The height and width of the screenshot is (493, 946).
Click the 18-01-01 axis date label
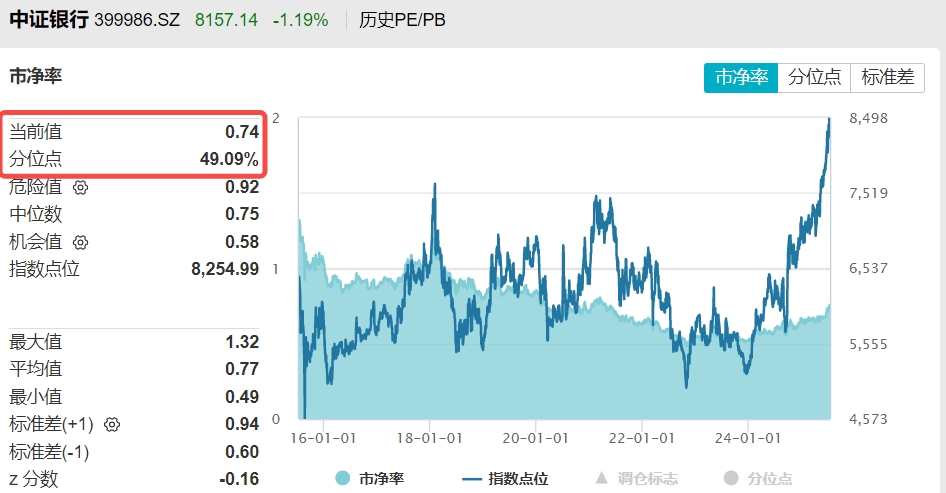click(430, 438)
